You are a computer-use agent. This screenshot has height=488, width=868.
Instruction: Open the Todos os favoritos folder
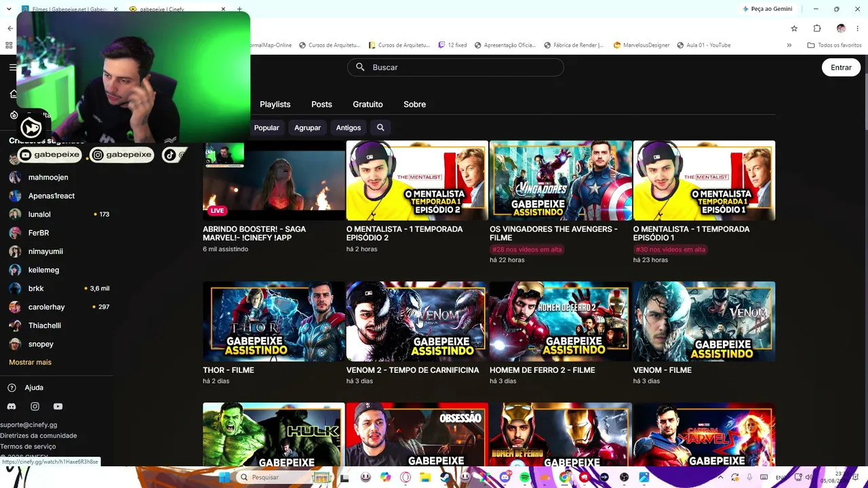coord(834,45)
